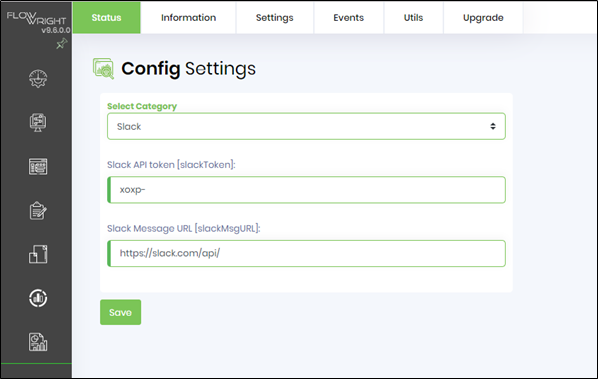Viewport: 598px width, 379px height.
Task: Open the clipboard with pencil tasks icon
Action: click(x=38, y=210)
